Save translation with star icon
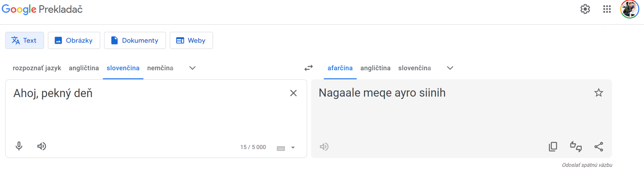 [x=598, y=93]
